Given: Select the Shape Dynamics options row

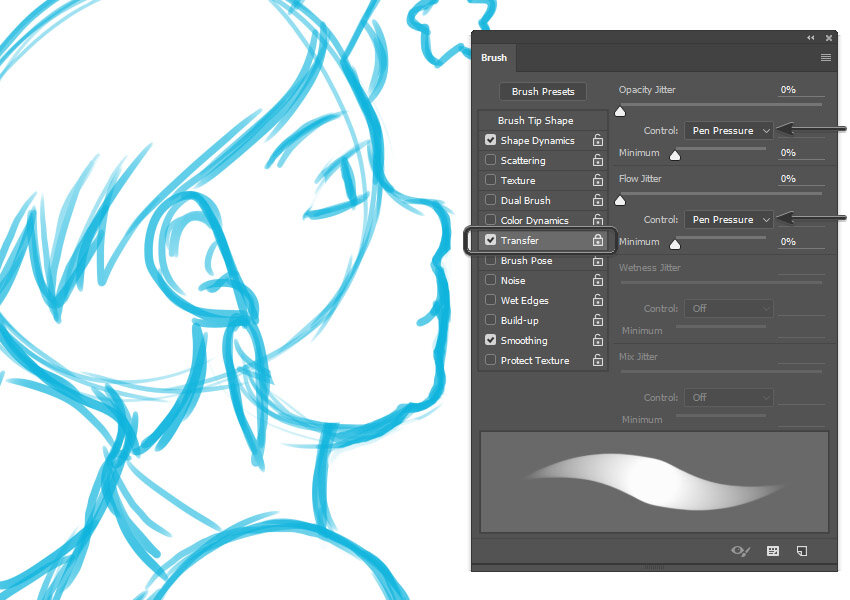Looking at the screenshot, I should (x=543, y=140).
